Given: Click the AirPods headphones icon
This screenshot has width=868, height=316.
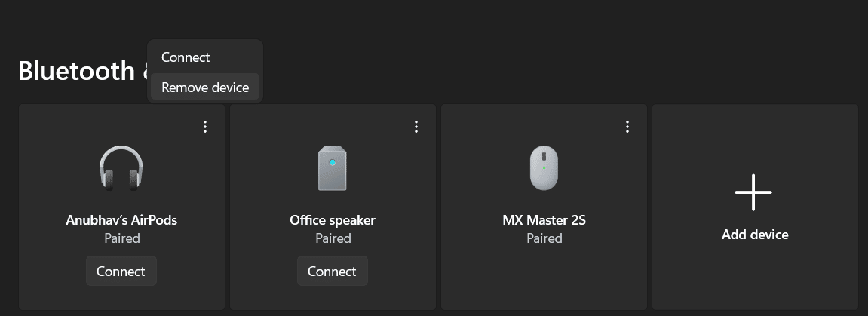Looking at the screenshot, I should click(121, 168).
